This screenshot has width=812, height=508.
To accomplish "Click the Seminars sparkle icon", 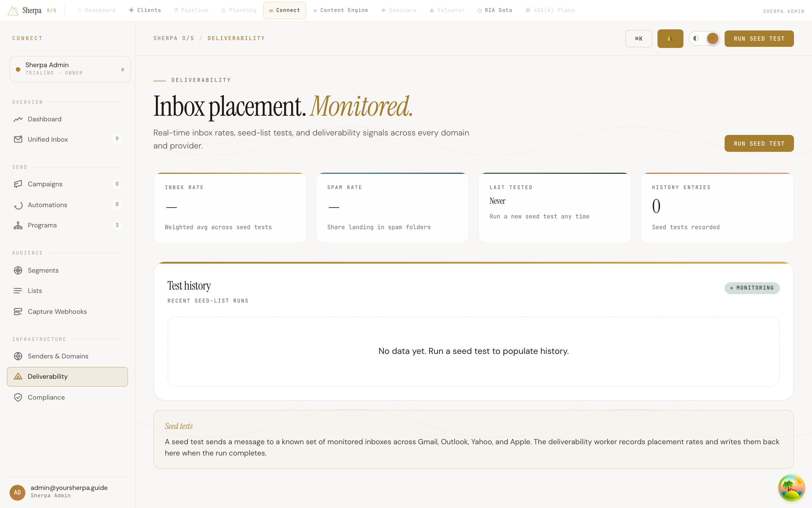I will (383, 10).
